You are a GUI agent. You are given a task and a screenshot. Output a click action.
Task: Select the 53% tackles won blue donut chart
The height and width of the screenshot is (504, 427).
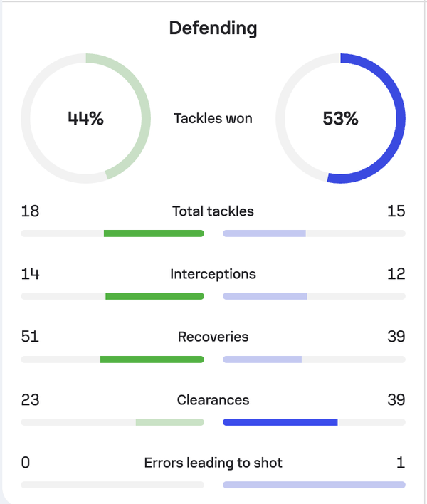click(x=341, y=118)
